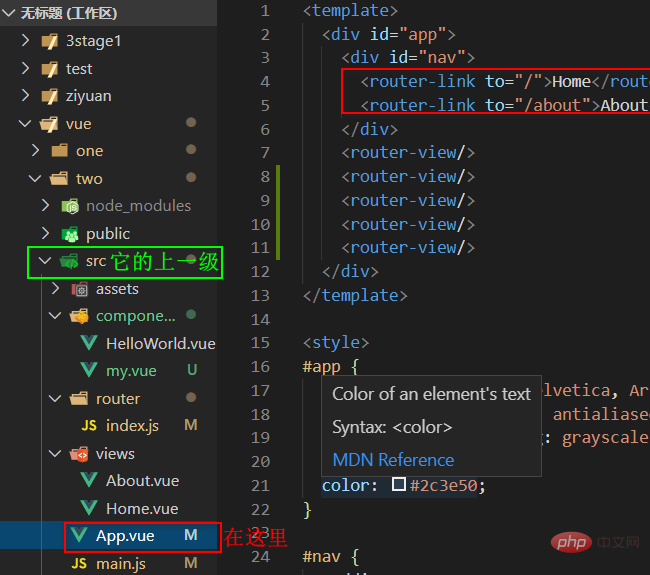The image size is (650, 575).
Task: Click the Vue icon beside HelloWorld.vue
Action: pyautogui.click(x=89, y=343)
